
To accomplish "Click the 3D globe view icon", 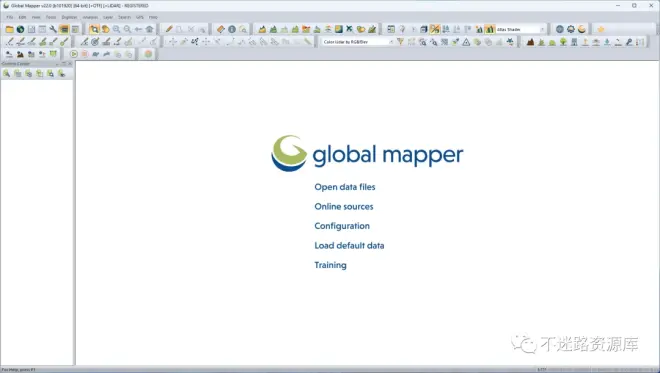I will tap(559, 29).
